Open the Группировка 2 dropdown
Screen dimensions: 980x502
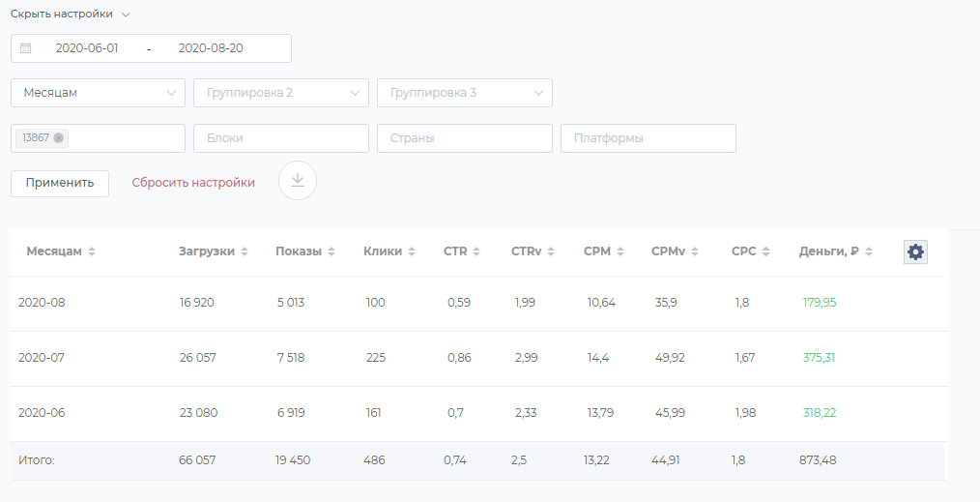click(281, 93)
